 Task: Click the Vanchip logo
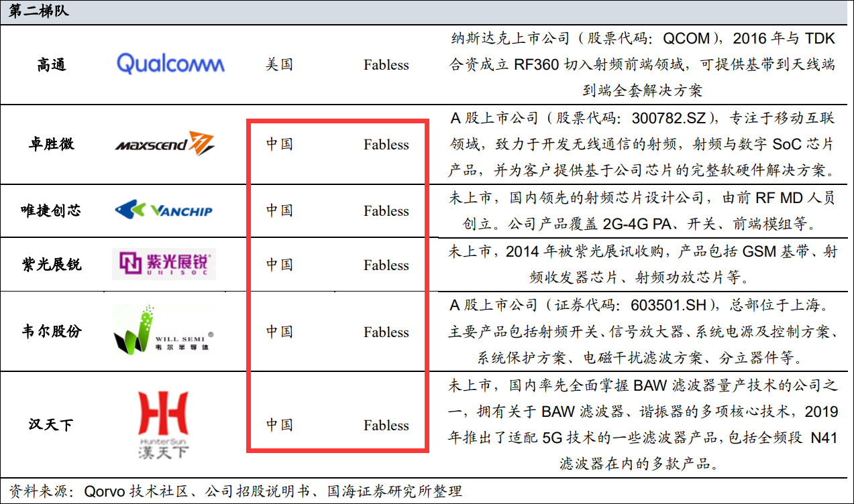(164, 210)
